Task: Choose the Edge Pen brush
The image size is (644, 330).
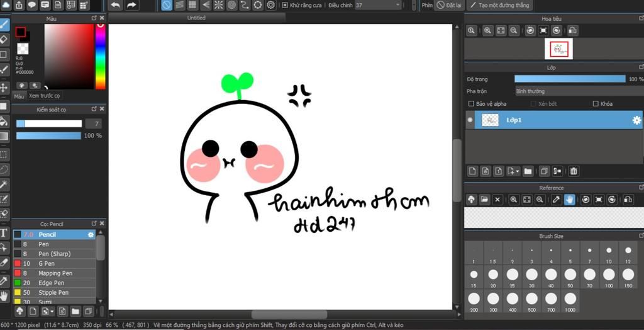Action: (x=54, y=283)
